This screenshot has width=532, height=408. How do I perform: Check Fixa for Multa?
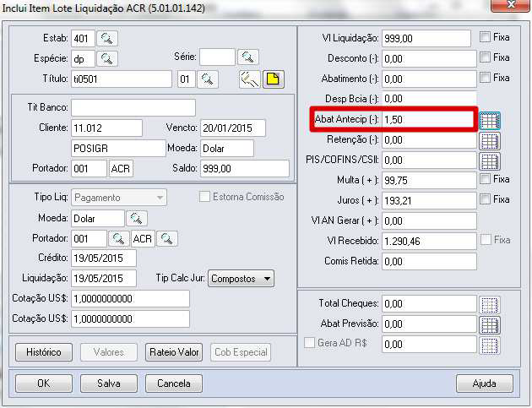pos(486,178)
